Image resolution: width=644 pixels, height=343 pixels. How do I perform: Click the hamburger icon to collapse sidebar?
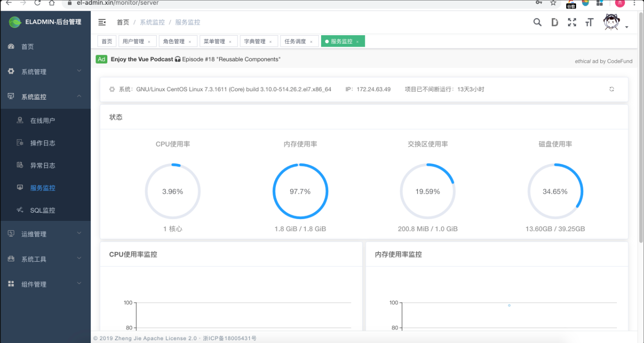102,22
